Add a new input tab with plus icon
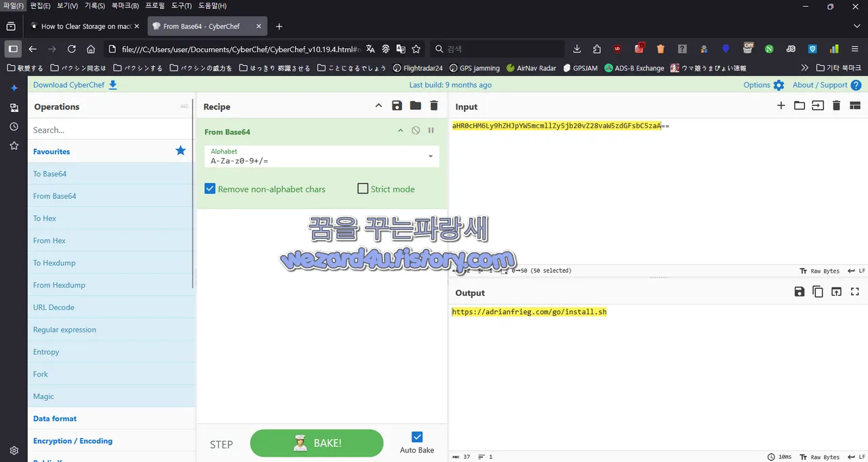 [781, 106]
